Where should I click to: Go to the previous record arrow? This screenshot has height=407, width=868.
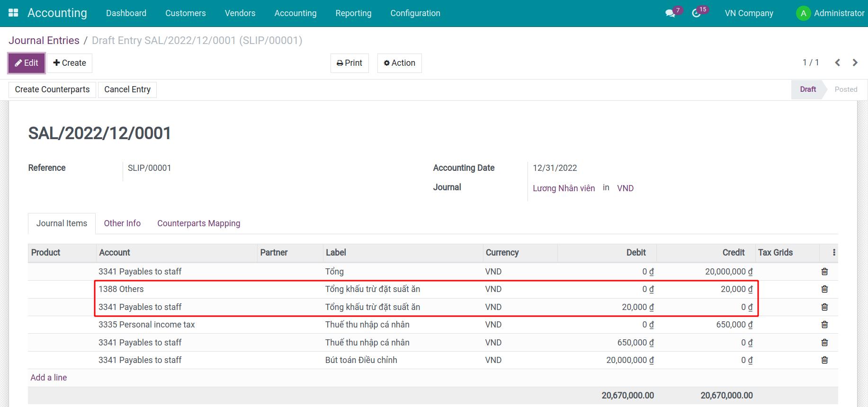837,62
